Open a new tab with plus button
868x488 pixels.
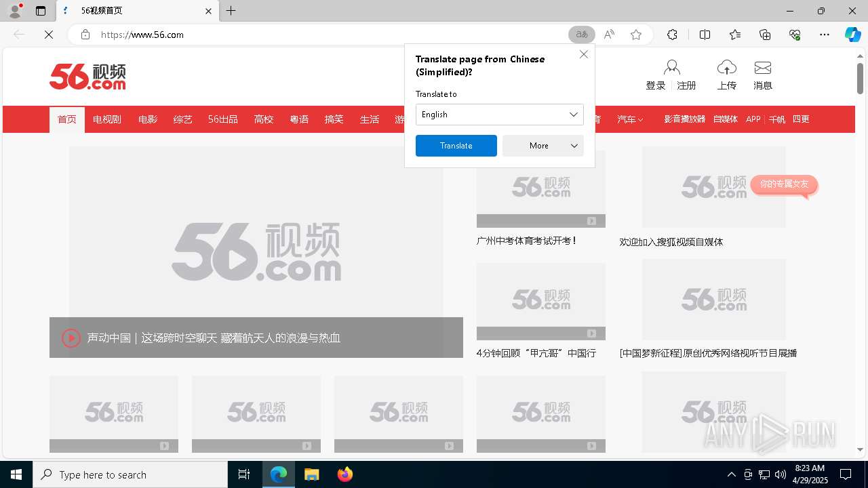pos(231,11)
